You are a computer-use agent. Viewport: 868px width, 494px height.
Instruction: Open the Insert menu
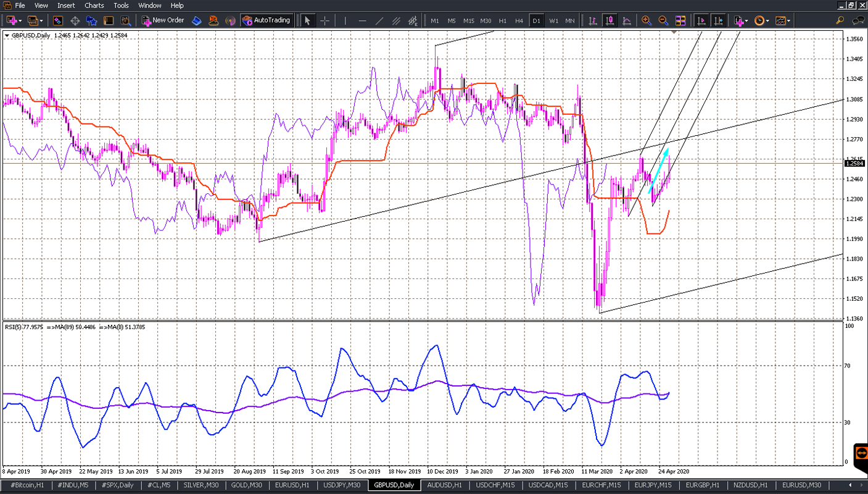(x=66, y=6)
